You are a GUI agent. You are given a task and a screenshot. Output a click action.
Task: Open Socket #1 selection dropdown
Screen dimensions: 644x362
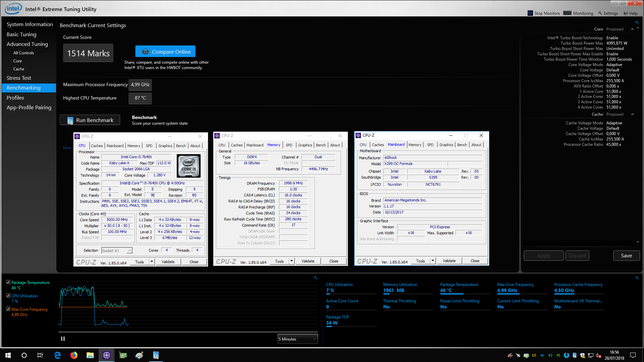(x=117, y=250)
